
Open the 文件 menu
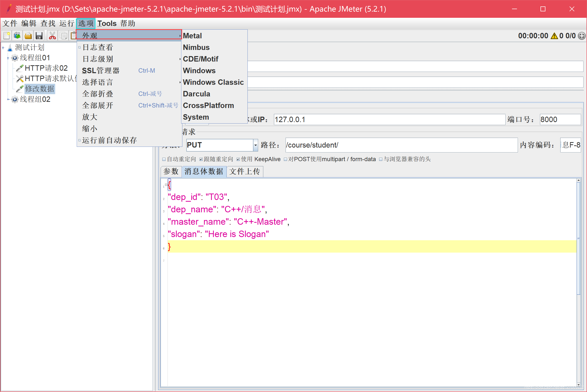pos(10,23)
